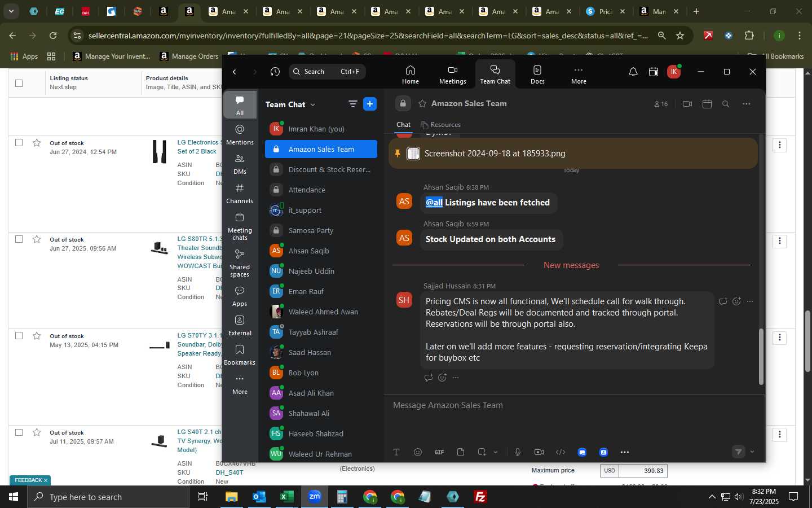Close the FEEDBACK tab in Seller Central
Screen dimensions: 812x508
click(46, 480)
